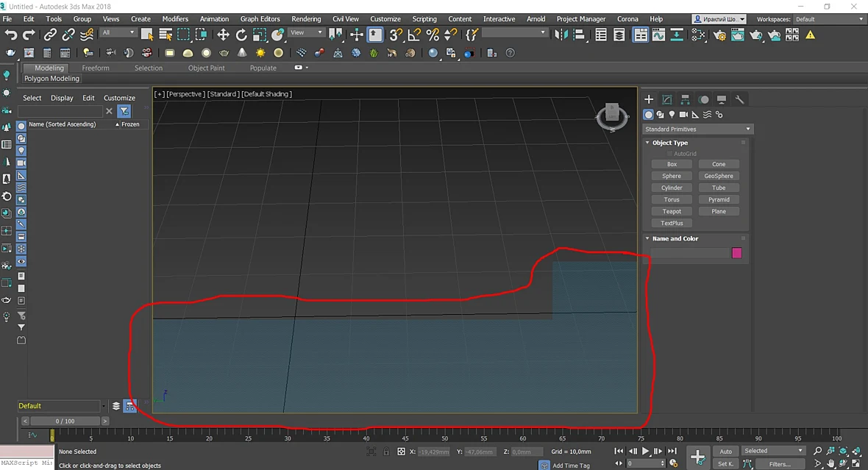Click the Undo arrow icon

[10, 35]
